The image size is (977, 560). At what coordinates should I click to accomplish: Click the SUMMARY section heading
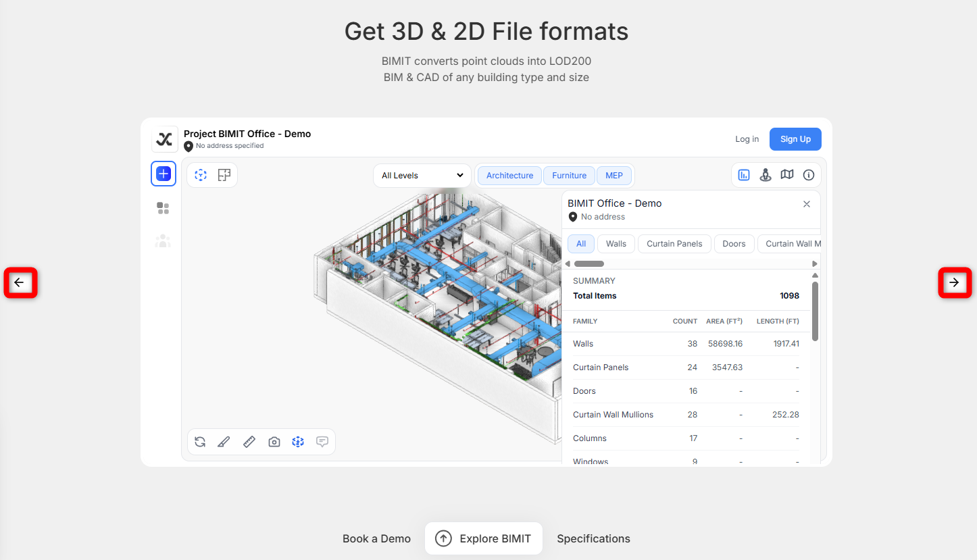point(594,281)
